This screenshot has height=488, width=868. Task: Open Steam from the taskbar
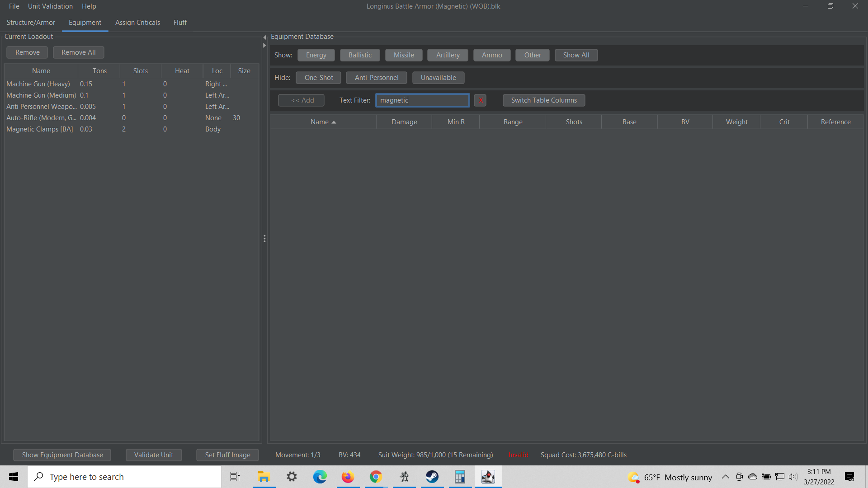[432, 477]
